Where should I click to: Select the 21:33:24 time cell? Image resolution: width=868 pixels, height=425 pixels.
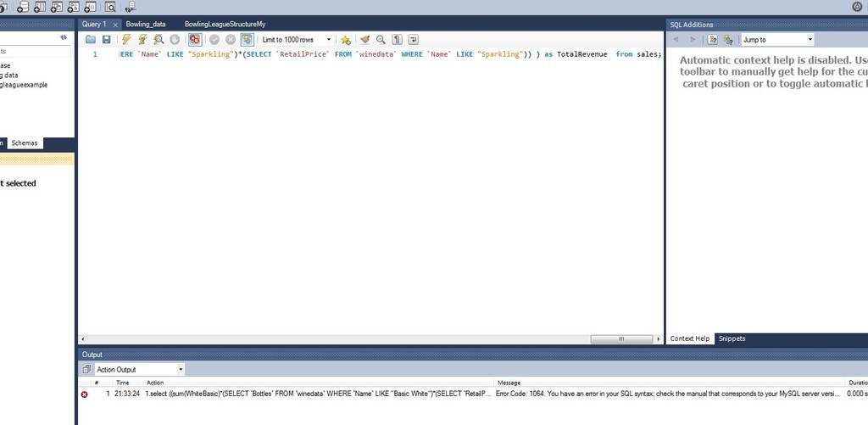pyautogui.click(x=127, y=394)
